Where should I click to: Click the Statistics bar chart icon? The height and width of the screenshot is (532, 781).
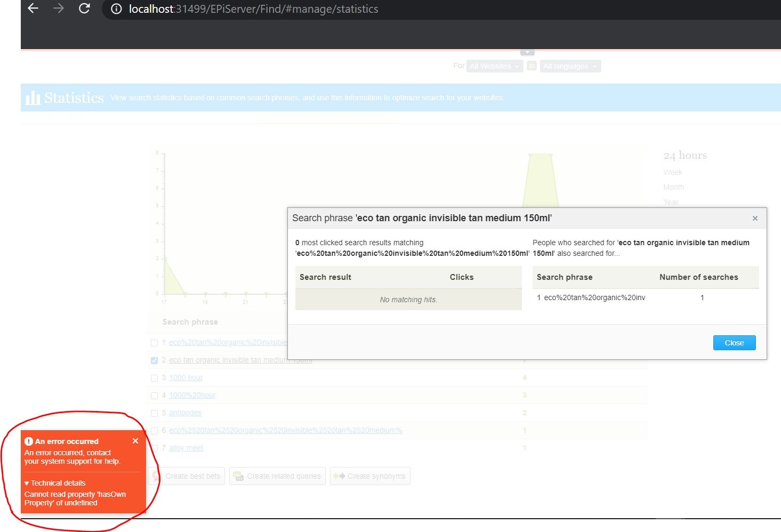33,98
